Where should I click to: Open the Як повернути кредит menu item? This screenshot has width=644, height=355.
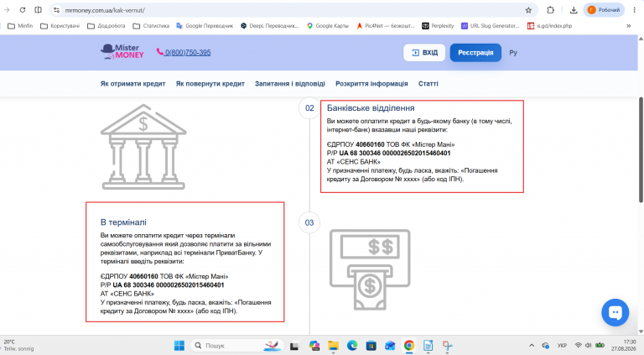click(210, 83)
